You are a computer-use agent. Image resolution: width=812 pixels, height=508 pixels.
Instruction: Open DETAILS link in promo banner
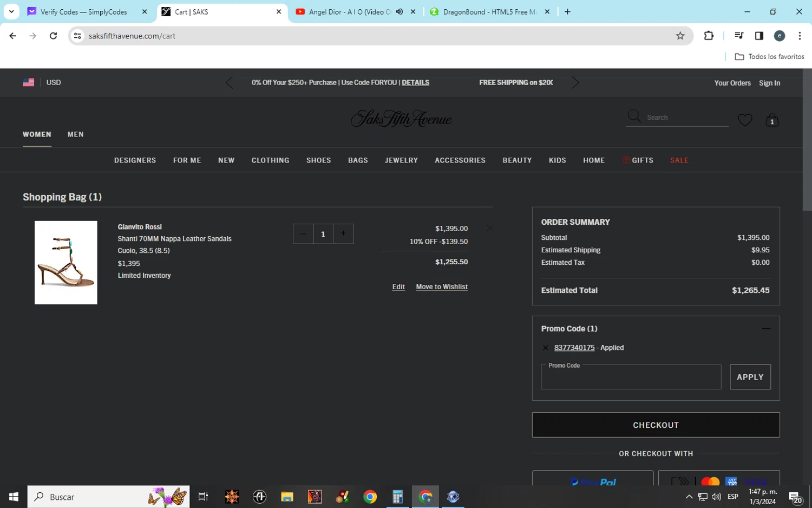point(415,83)
